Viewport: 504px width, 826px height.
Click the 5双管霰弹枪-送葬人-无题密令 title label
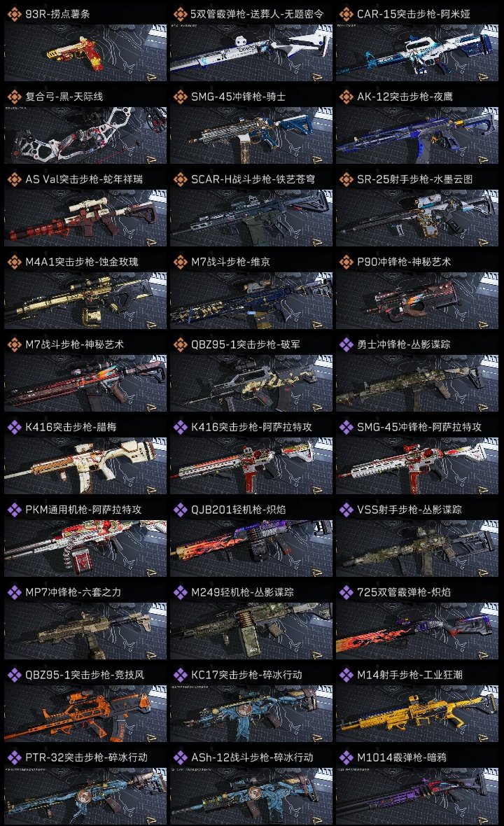257,14
